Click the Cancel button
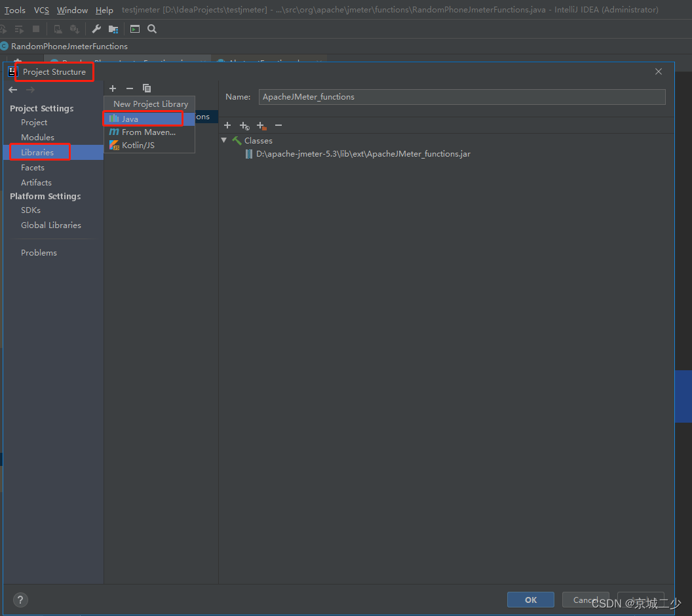The height and width of the screenshot is (616, 692). [x=586, y=600]
